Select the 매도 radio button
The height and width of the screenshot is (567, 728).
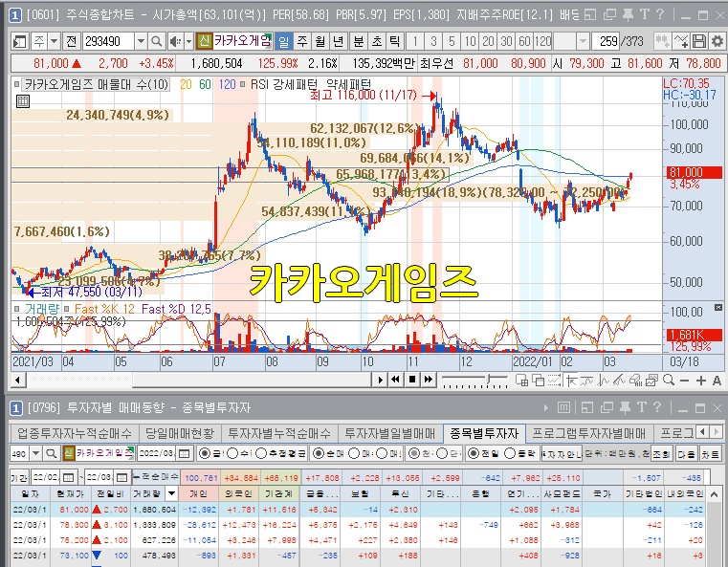(382, 453)
